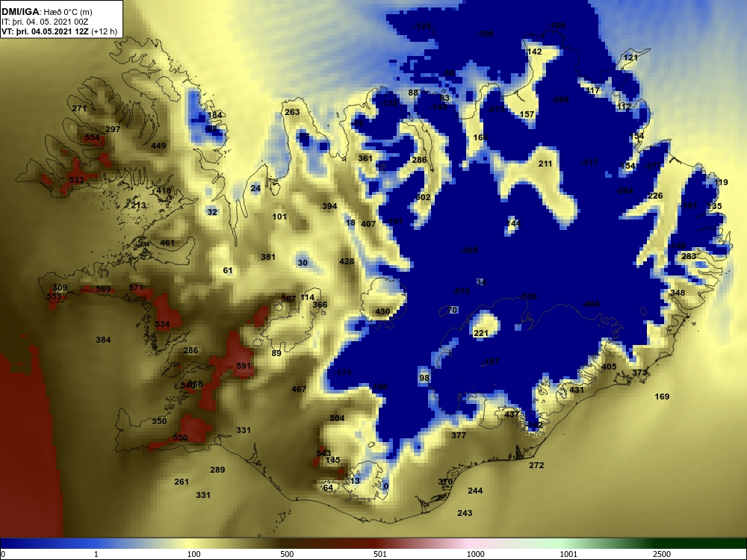Click the map value '221' in the blue area

tap(481, 333)
